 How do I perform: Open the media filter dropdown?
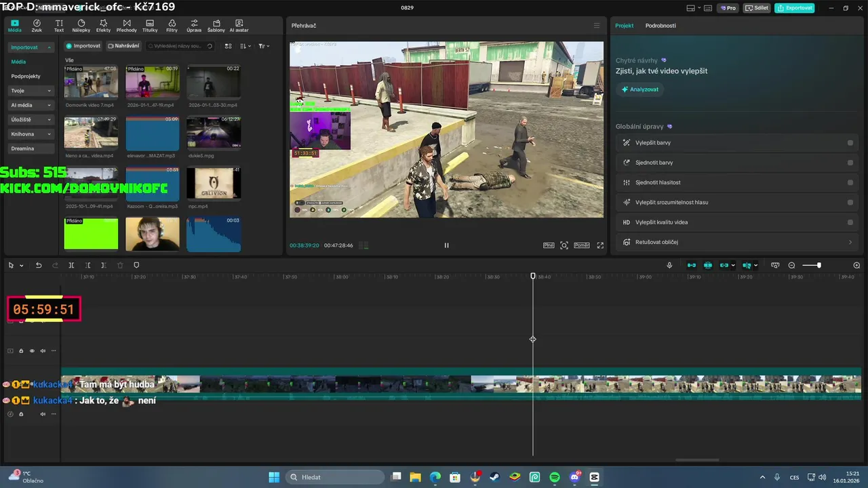[264, 46]
